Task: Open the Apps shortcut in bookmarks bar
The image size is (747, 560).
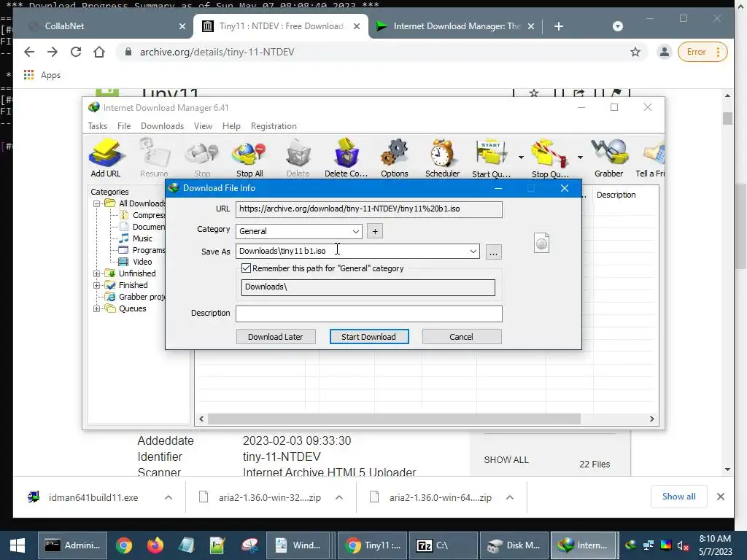Action: coord(42,75)
